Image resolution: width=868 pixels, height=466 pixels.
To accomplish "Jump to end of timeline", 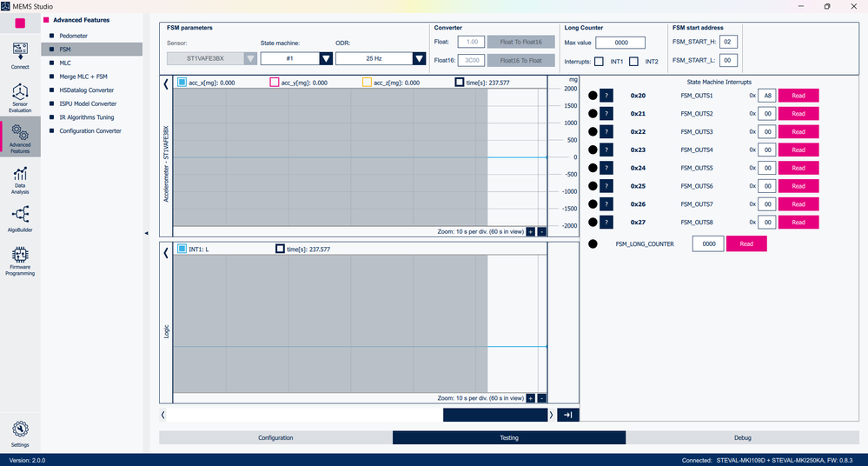I will (x=568, y=415).
